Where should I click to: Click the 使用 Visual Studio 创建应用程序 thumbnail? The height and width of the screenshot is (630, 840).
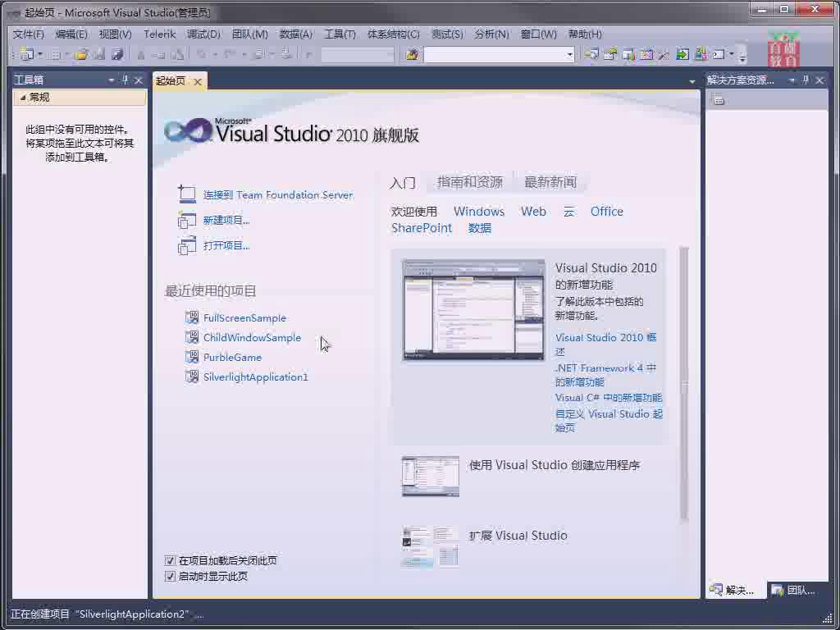coord(430,476)
